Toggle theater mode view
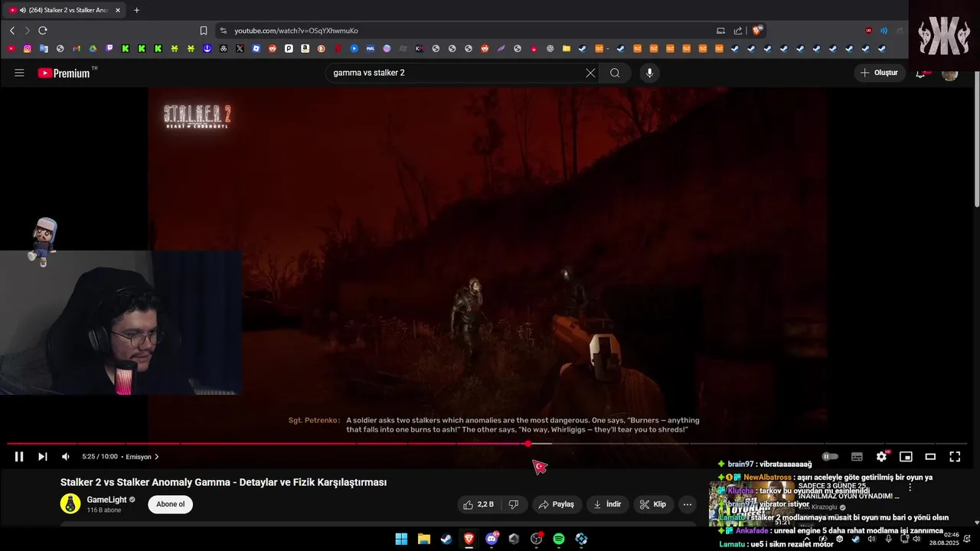 (930, 457)
